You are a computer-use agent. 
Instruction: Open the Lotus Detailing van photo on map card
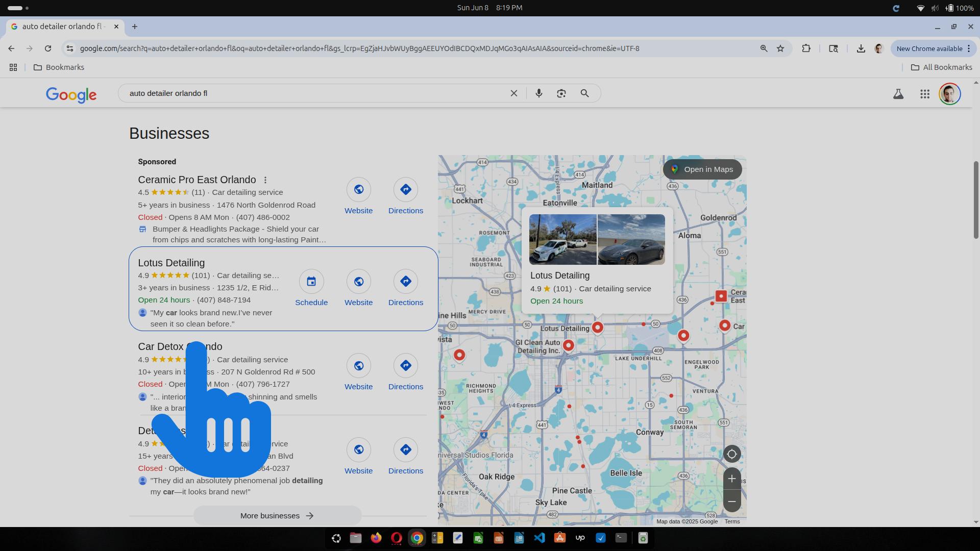562,239
